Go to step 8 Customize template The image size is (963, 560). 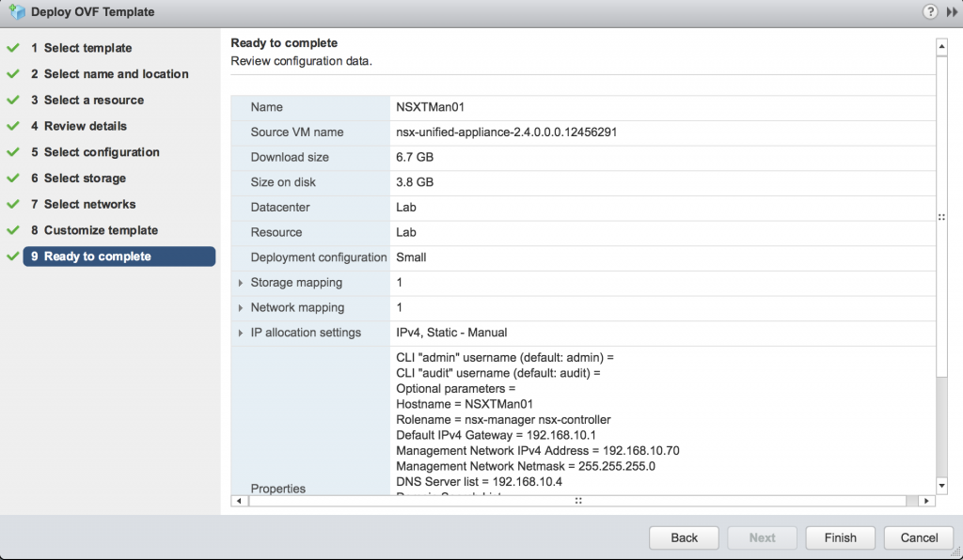(x=95, y=230)
